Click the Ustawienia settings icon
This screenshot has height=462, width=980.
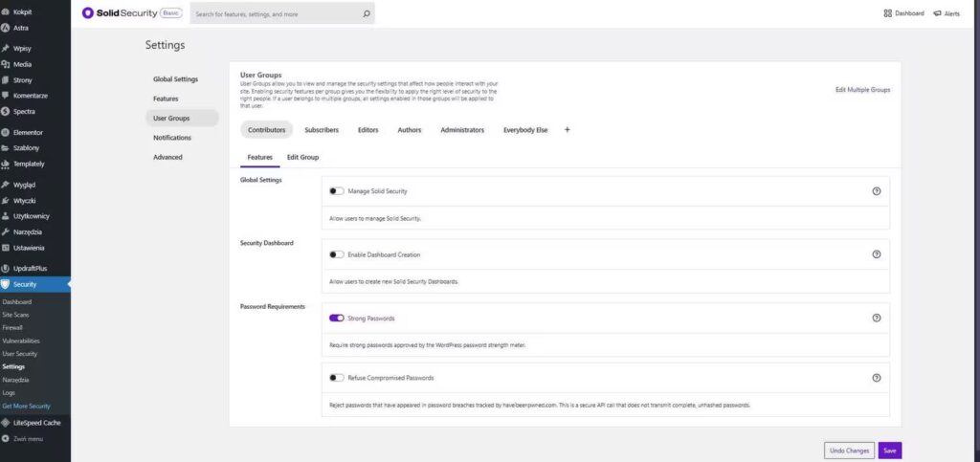pyautogui.click(x=5, y=247)
